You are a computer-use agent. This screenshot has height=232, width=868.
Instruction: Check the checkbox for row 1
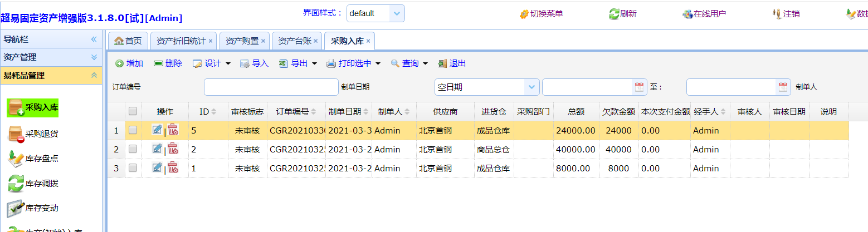click(133, 130)
